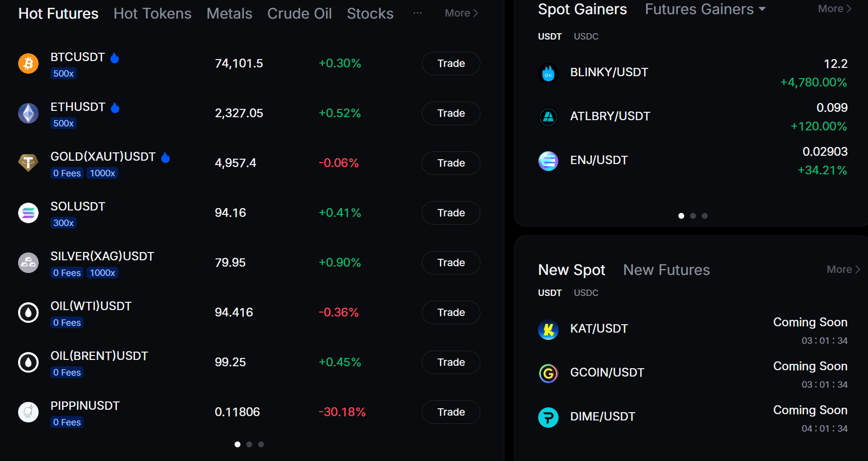The image size is (868, 461).
Task: Click the DIME token icon
Action: [548, 417]
